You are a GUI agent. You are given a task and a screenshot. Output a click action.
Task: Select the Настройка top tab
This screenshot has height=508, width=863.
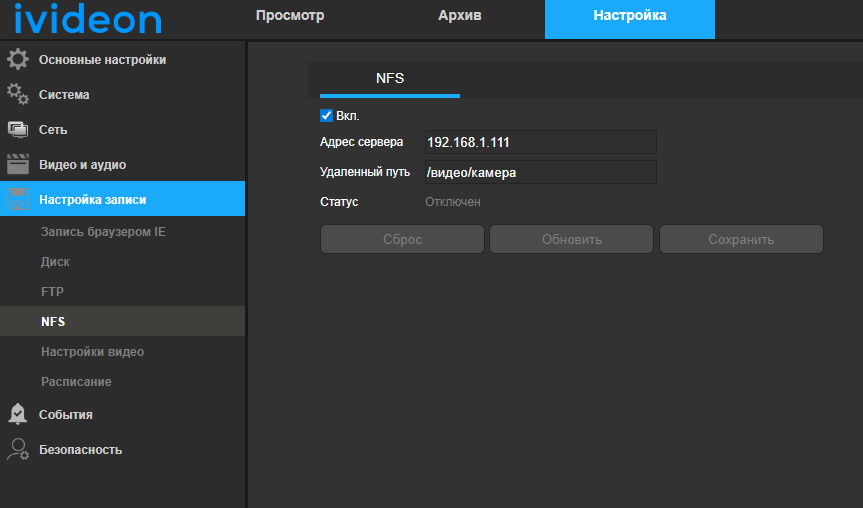pos(629,16)
